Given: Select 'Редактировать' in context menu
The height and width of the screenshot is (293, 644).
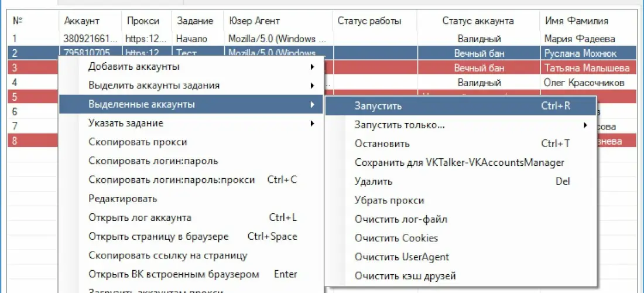Looking at the screenshot, I should (191, 199).
